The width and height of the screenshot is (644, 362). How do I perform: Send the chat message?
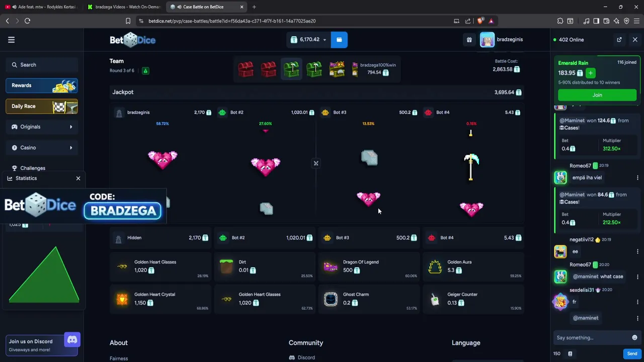[x=632, y=353]
